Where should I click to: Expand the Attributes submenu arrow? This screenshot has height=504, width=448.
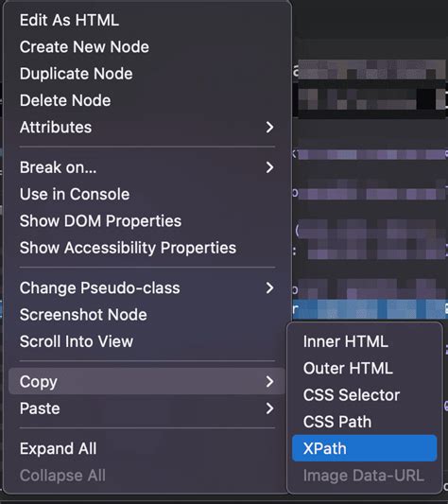(x=269, y=128)
